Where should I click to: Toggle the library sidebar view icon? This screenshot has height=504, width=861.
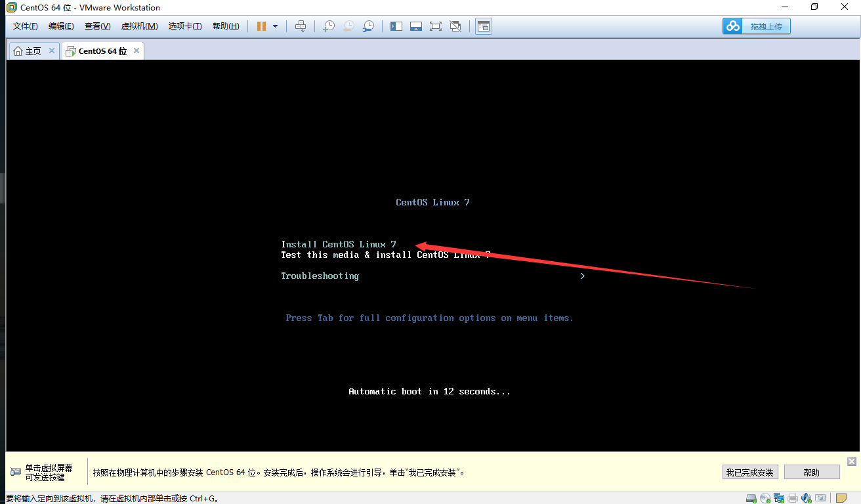pos(396,26)
